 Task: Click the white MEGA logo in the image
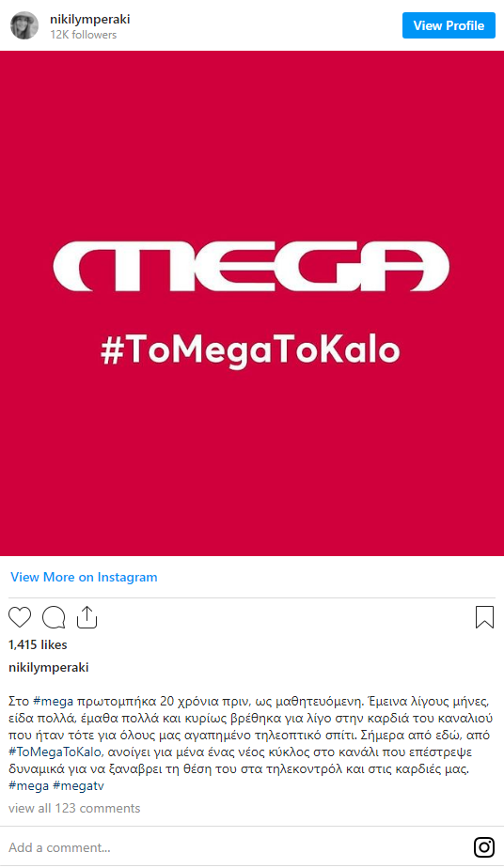(251, 267)
